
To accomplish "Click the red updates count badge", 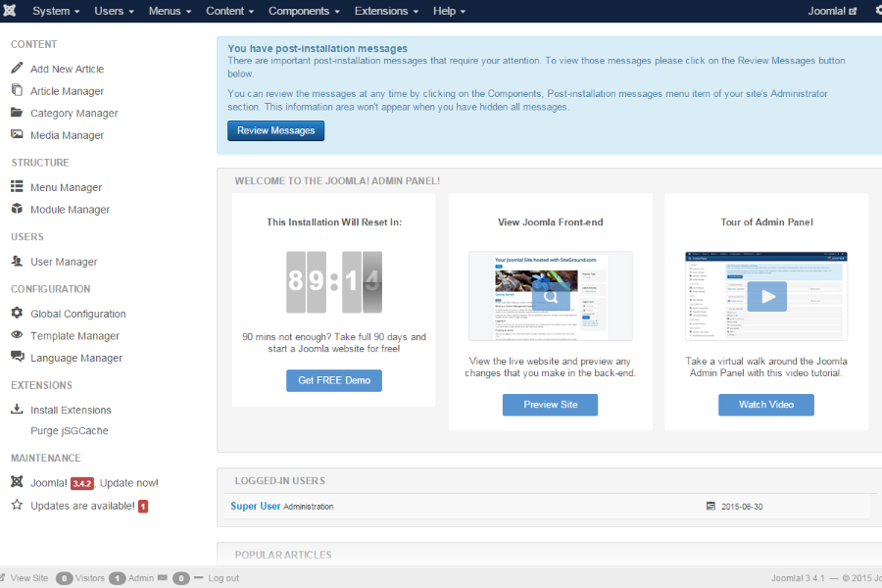I will tap(143, 507).
